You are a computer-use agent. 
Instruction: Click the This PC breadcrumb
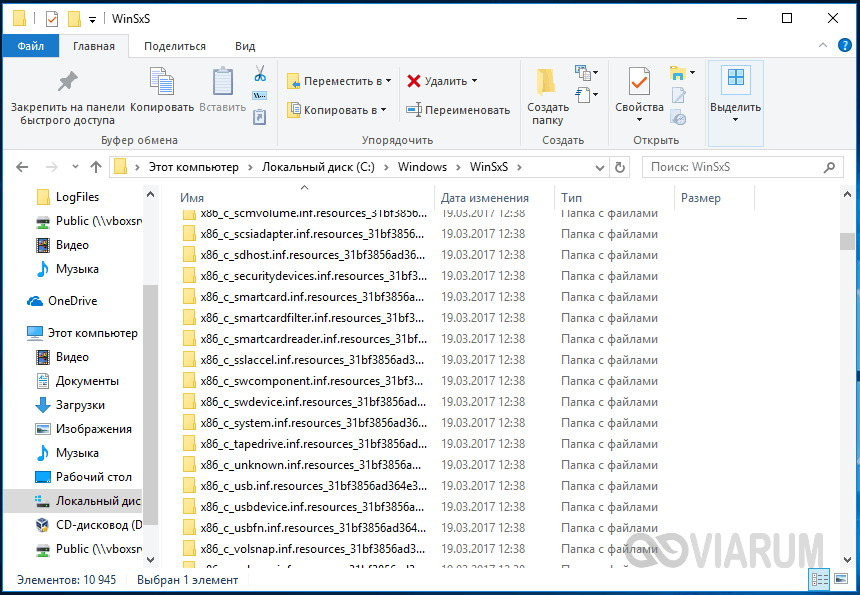tap(194, 167)
